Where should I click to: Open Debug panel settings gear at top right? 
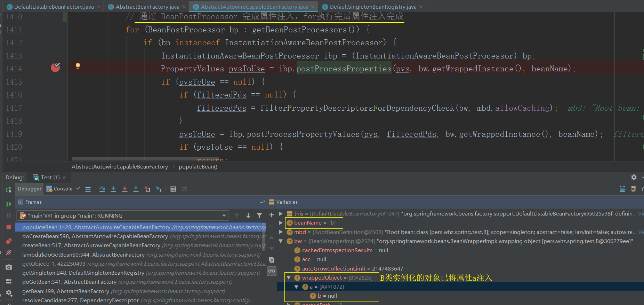(634, 177)
